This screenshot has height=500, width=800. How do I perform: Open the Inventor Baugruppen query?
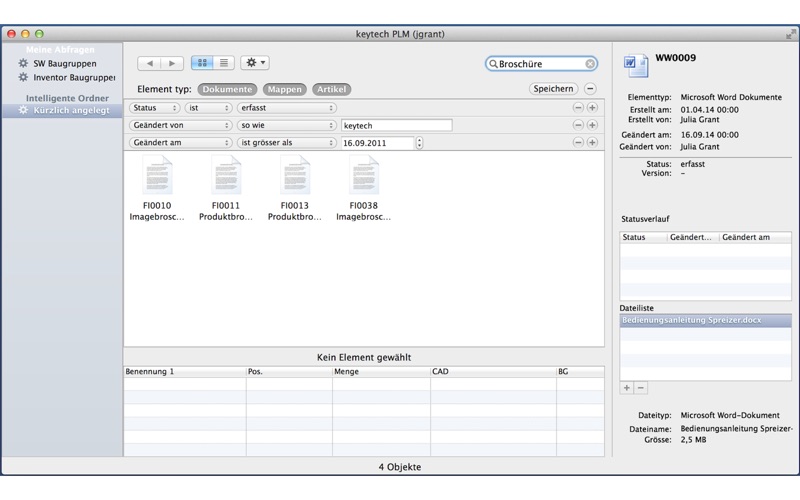coord(74,78)
